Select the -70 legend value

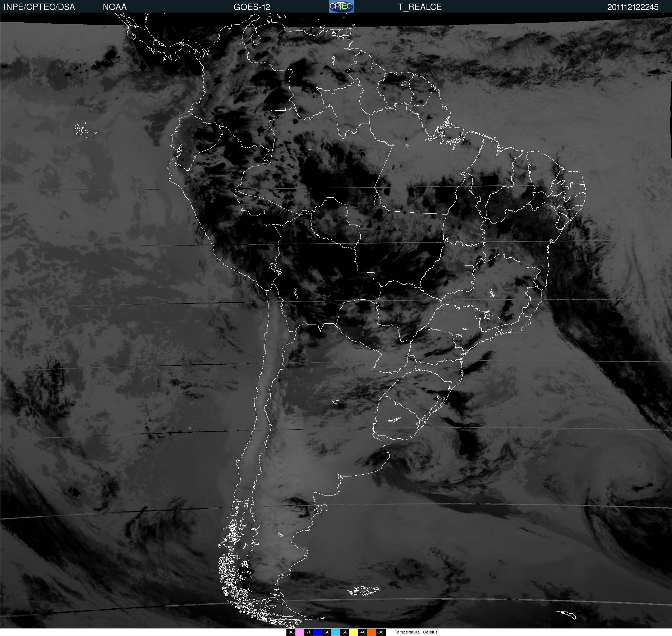(308, 632)
